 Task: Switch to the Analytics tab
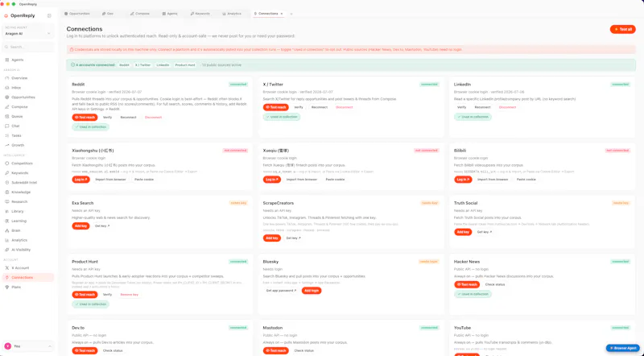[232, 14]
